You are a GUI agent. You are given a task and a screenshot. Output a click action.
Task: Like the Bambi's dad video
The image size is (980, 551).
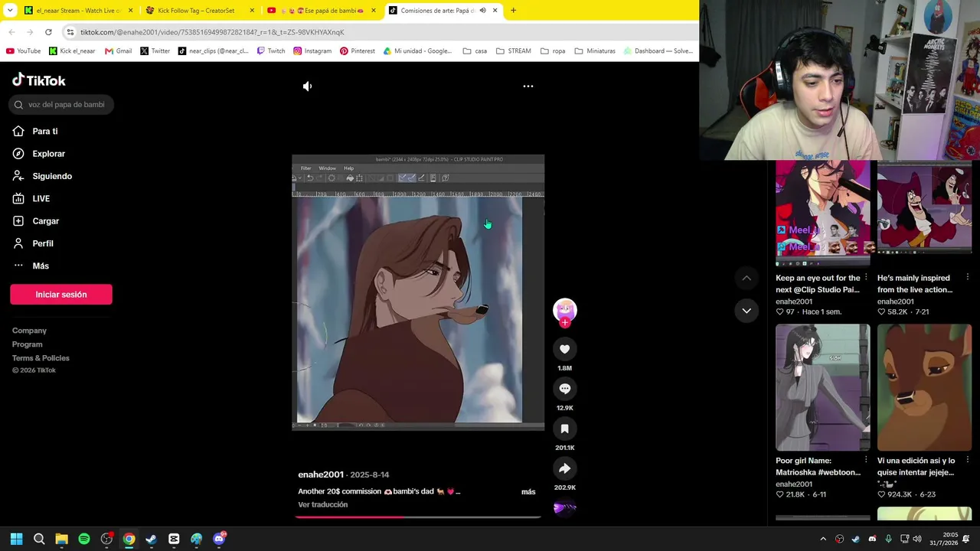point(565,349)
